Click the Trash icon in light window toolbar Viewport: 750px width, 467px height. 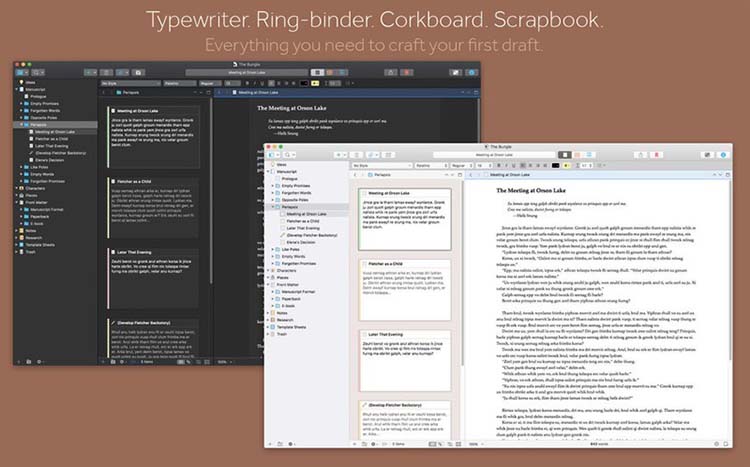357,155
